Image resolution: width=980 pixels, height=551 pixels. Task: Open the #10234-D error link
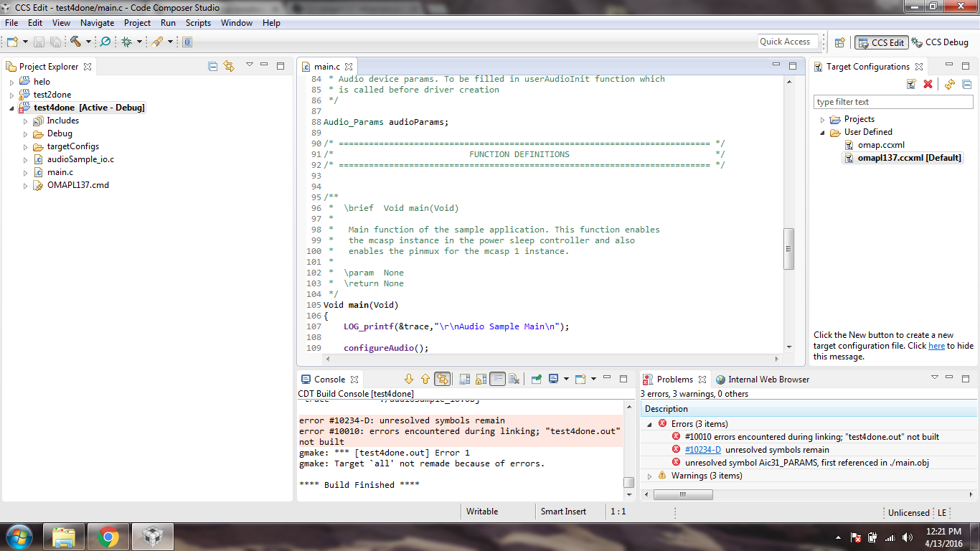pyautogui.click(x=703, y=450)
